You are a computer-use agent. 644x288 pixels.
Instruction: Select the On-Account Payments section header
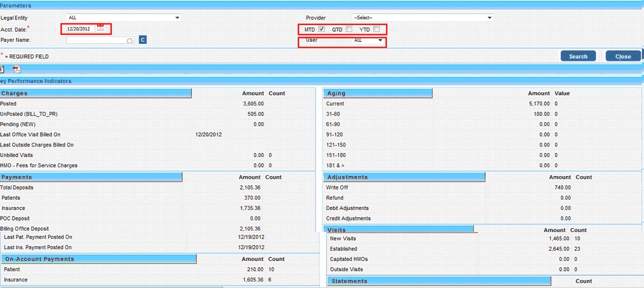click(99, 258)
